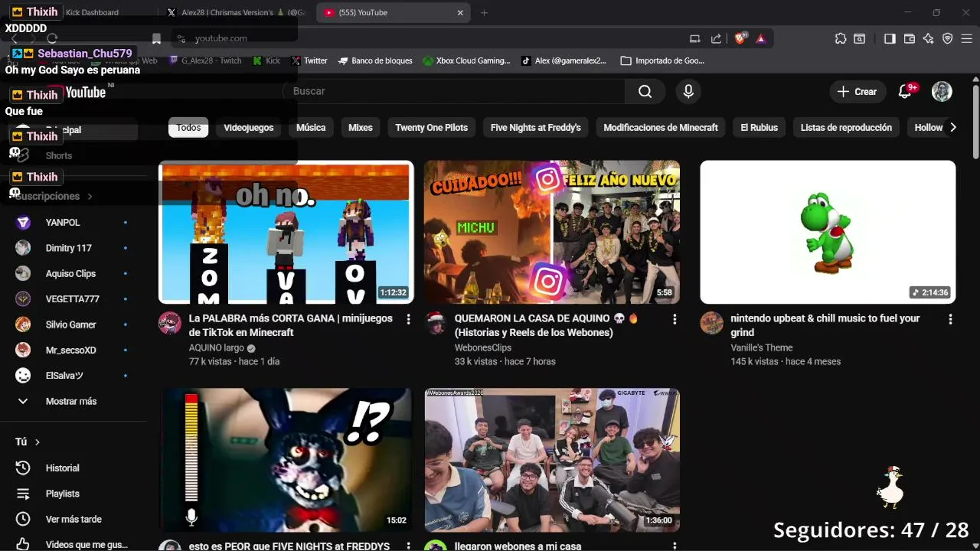Select Five Nights at Freddy's chip
The height and width of the screenshot is (551, 980).
536,128
